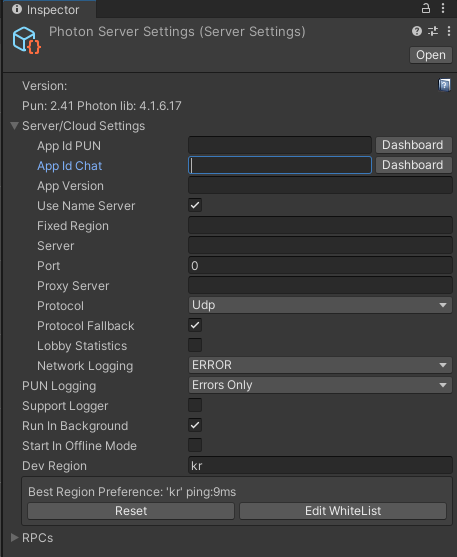Click Edit WhiteList button

(343, 511)
